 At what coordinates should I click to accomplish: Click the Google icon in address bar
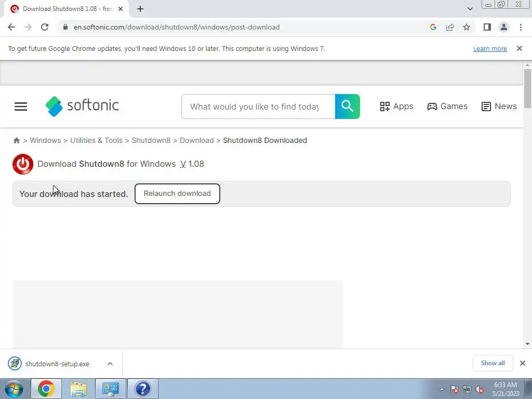click(x=433, y=27)
